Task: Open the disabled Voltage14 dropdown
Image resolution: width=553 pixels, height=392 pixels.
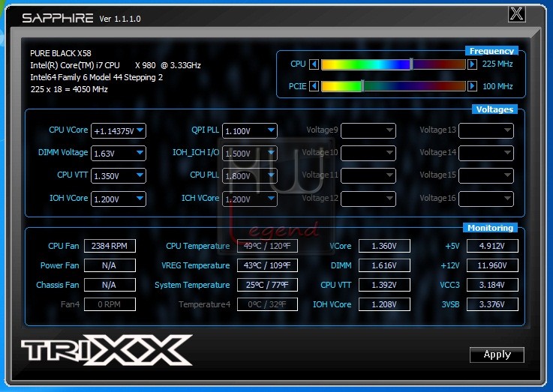Action: tap(486, 153)
